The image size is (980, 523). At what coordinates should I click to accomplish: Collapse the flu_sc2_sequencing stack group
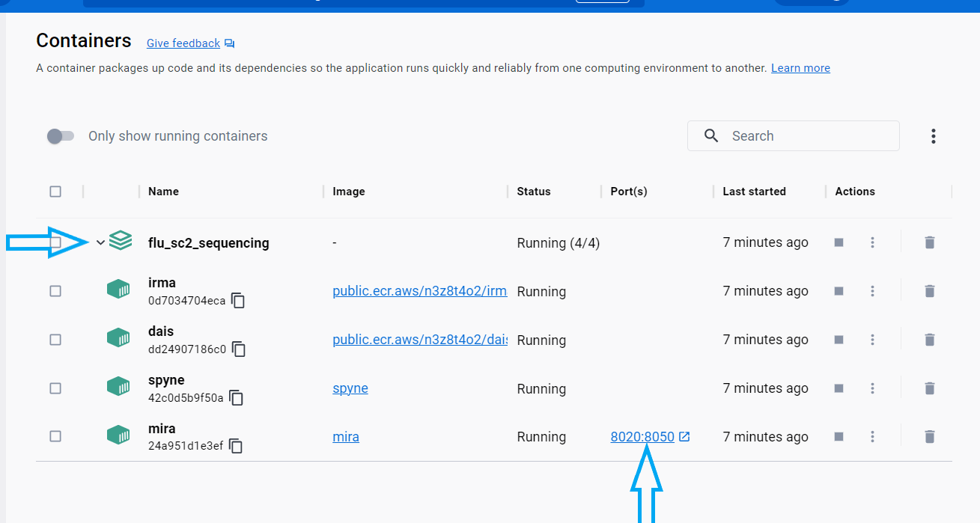(x=100, y=242)
